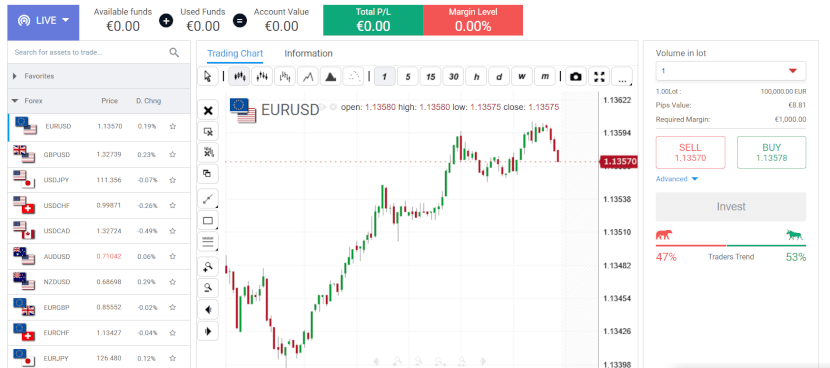
Task: Select the horizontal lines tool
Action: (208, 242)
